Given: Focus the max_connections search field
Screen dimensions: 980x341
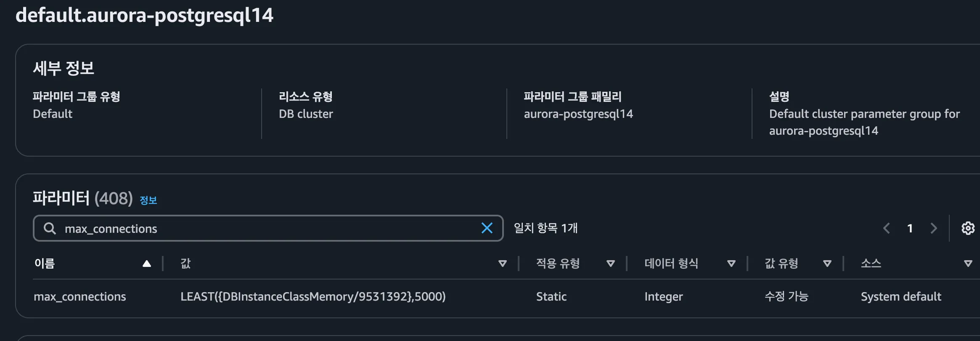Looking at the screenshot, I should pos(268,228).
